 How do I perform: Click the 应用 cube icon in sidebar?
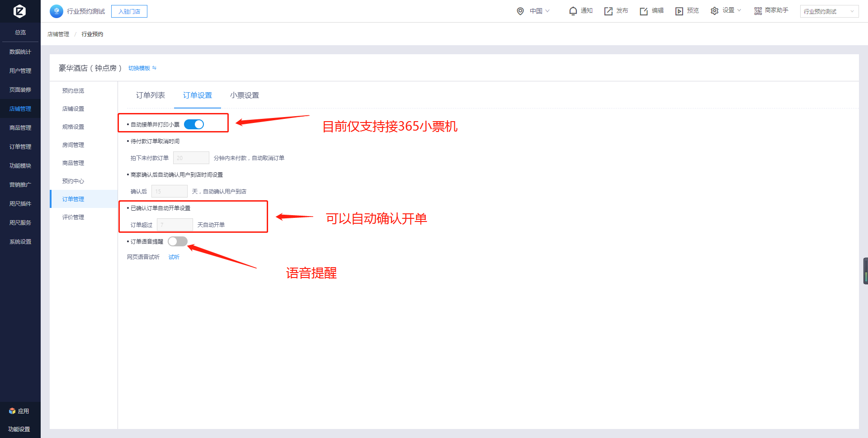12,411
